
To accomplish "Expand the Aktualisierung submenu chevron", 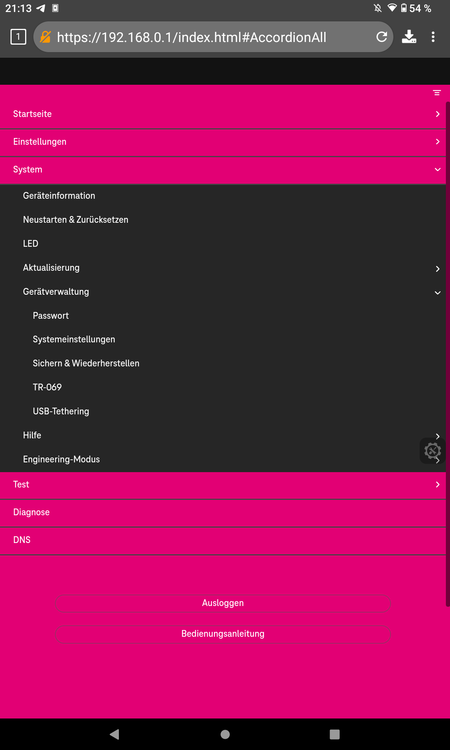I will pos(438,269).
